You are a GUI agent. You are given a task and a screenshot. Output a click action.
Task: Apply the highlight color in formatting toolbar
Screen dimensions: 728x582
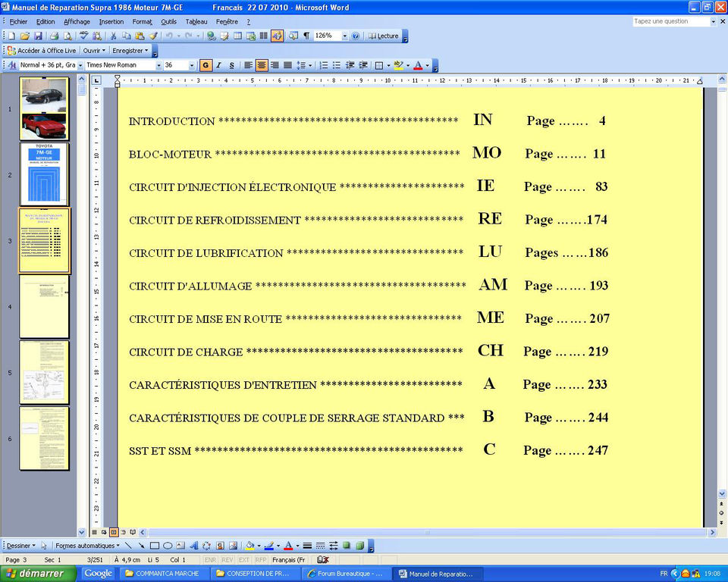point(398,65)
